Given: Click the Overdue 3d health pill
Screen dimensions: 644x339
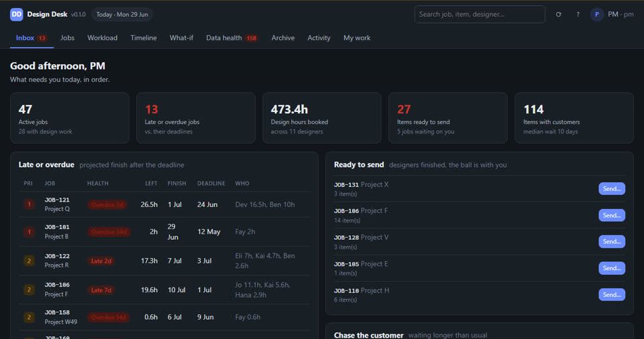Looking at the screenshot, I should pos(107,205).
